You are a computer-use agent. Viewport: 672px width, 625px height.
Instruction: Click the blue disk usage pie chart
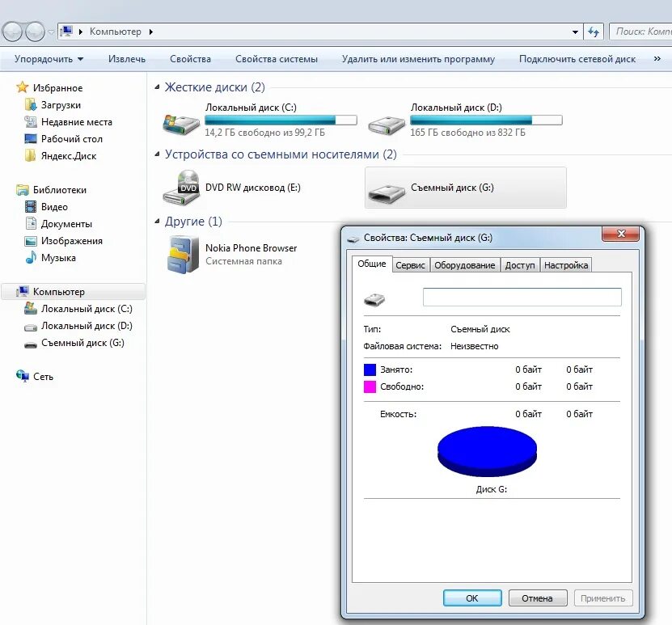click(487, 451)
